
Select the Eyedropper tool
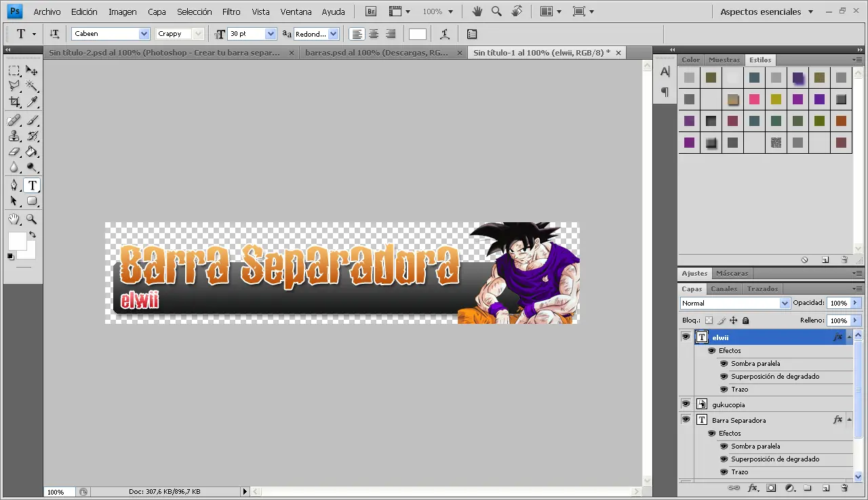click(32, 102)
